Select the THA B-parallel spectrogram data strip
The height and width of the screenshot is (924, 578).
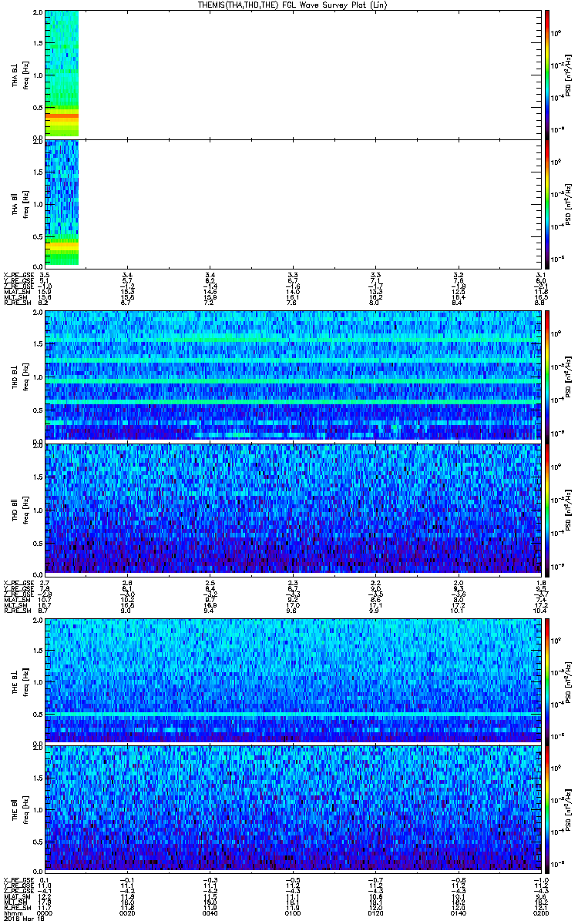click(x=62, y=203)
